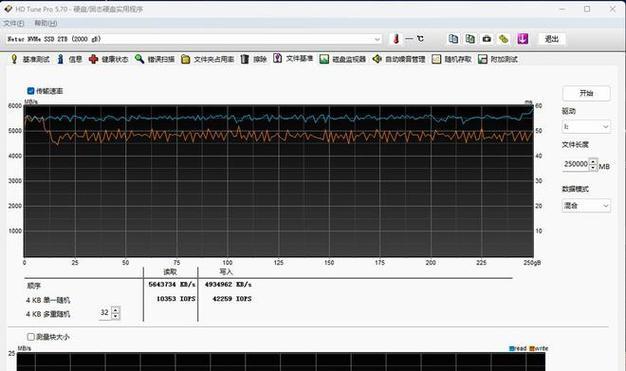
Task: Click the purple download arrow icon
Action: [x=523, y=39]
